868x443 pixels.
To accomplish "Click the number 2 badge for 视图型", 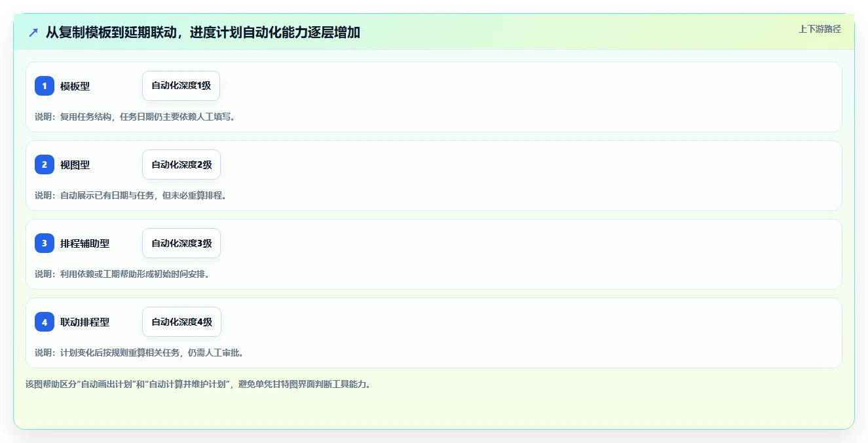I will point(45,164).
